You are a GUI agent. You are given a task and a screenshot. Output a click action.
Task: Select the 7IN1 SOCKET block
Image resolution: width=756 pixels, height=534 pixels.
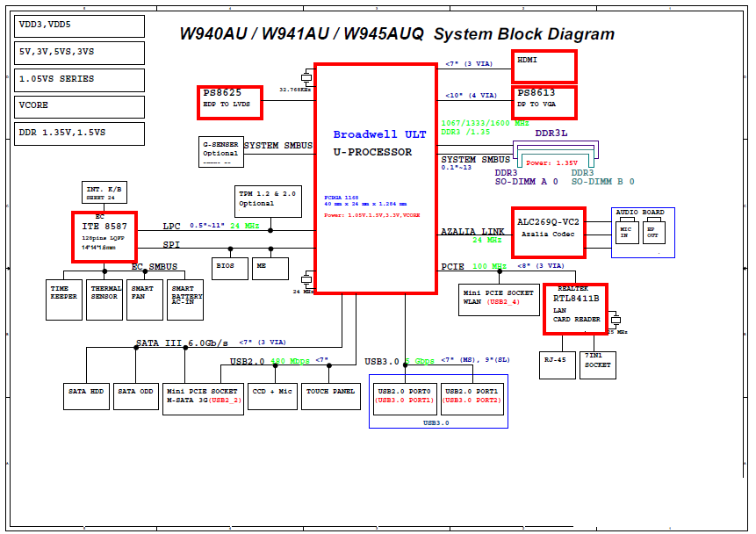coord(598,365)
